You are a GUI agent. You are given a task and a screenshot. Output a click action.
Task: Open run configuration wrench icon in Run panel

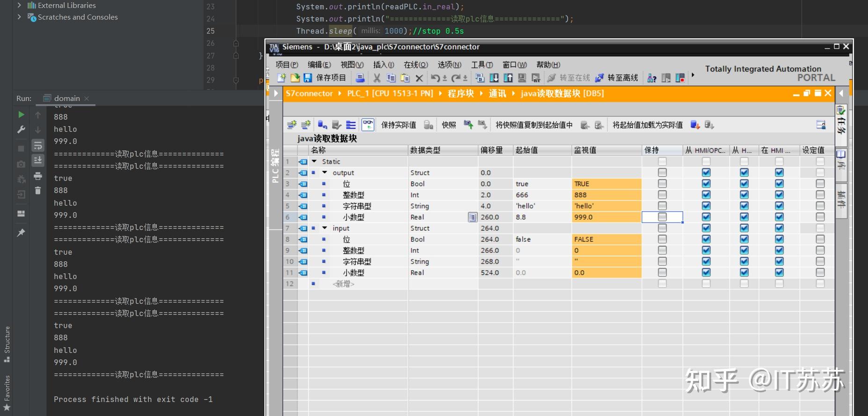tap(21, 129)
